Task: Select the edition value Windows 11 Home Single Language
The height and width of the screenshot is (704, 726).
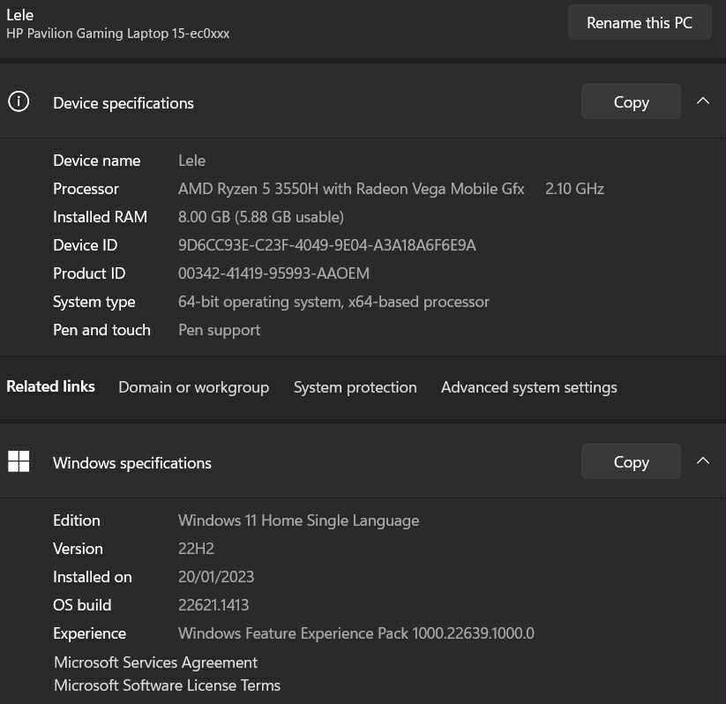Action: (x=299, y=520)
